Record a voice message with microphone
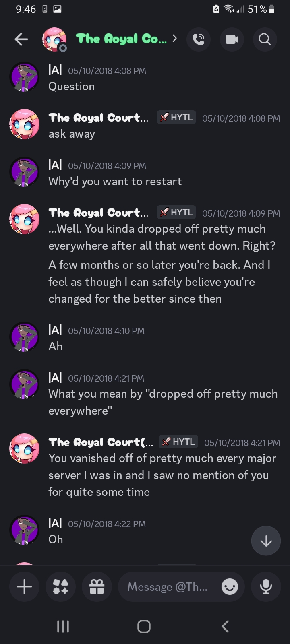The image size is (290, 644). (x=266, y=586)
